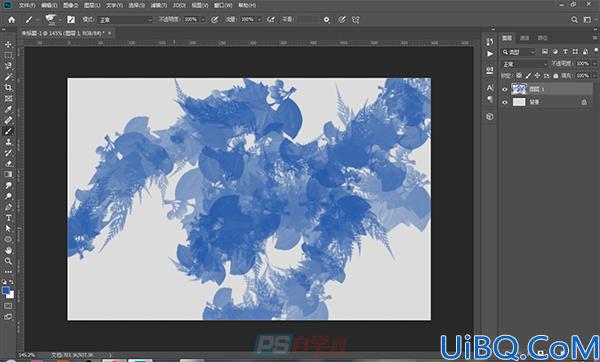Expand the layer filter type dropdown

[518, 52]
